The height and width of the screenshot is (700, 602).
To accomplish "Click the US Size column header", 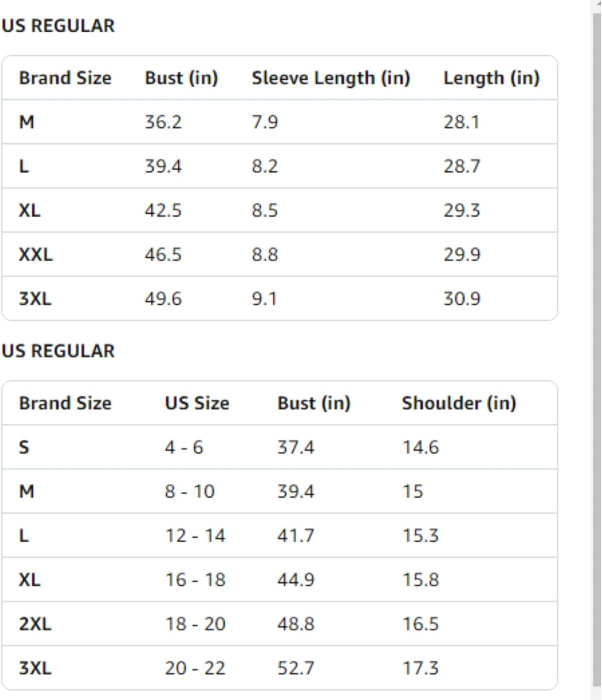I will 197,403.
